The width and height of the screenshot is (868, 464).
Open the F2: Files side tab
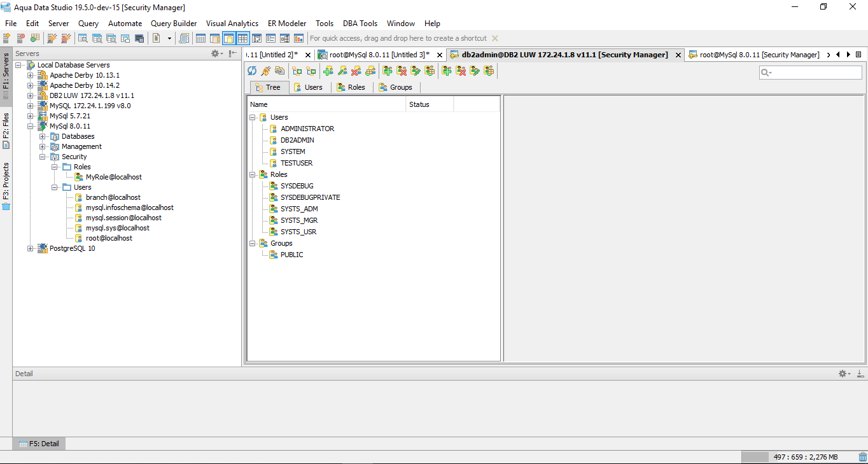coord(6,130)
